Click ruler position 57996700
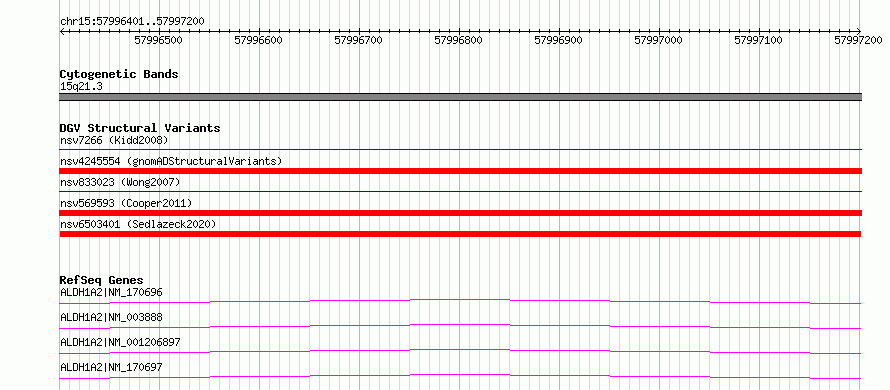The image size is (890, 390). [359, 40]
